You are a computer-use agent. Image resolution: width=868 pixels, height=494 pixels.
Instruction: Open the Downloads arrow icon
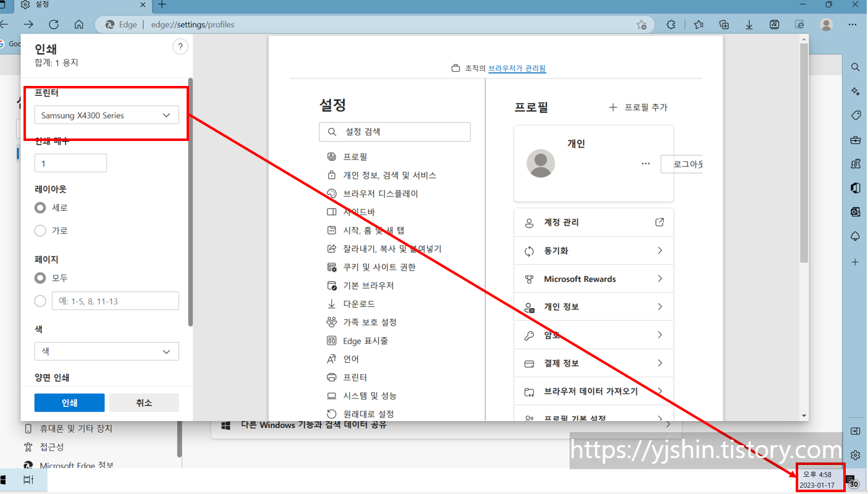(749, 25)
